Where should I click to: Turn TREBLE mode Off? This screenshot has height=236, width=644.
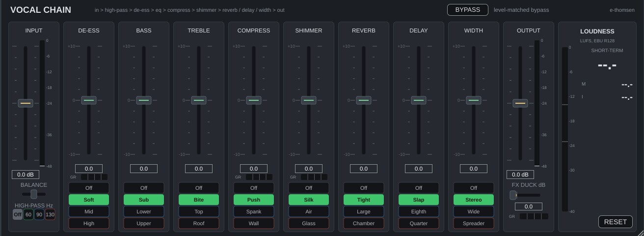[199, 188]
